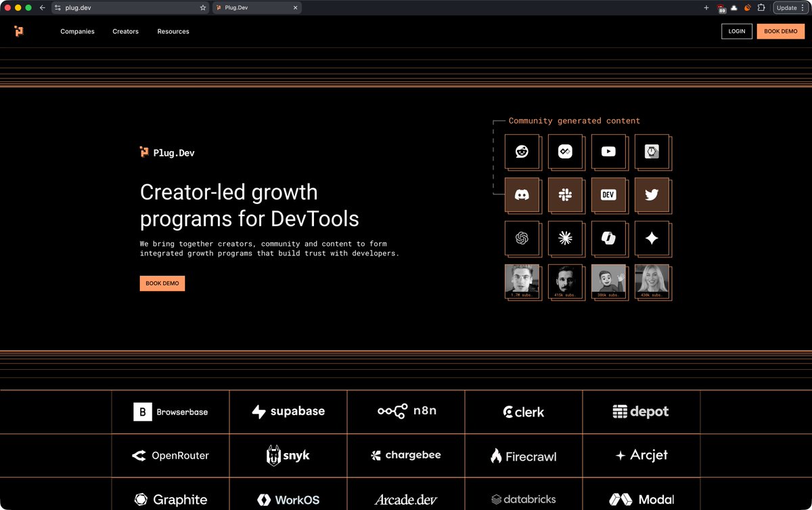Image resolution: width=812 pixels, height=510 pixels.
Task: Click the hero BOOK DEMO button
Action: point(162,283)
